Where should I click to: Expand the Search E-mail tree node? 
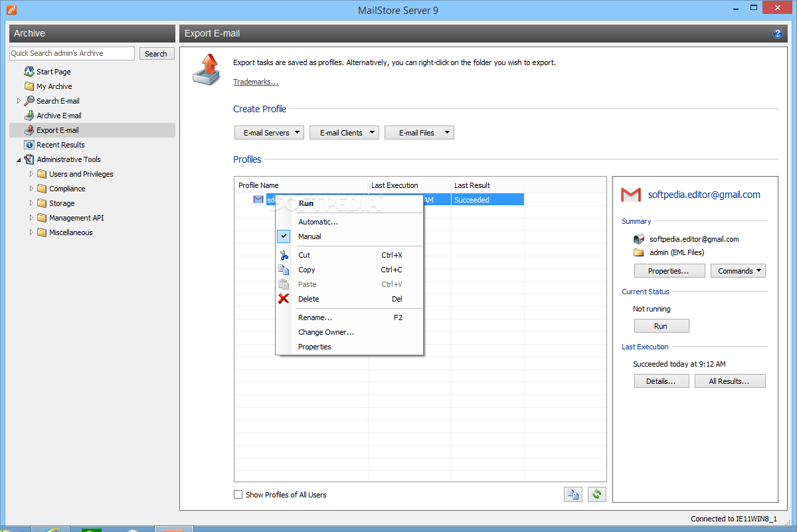coord(19,101)
